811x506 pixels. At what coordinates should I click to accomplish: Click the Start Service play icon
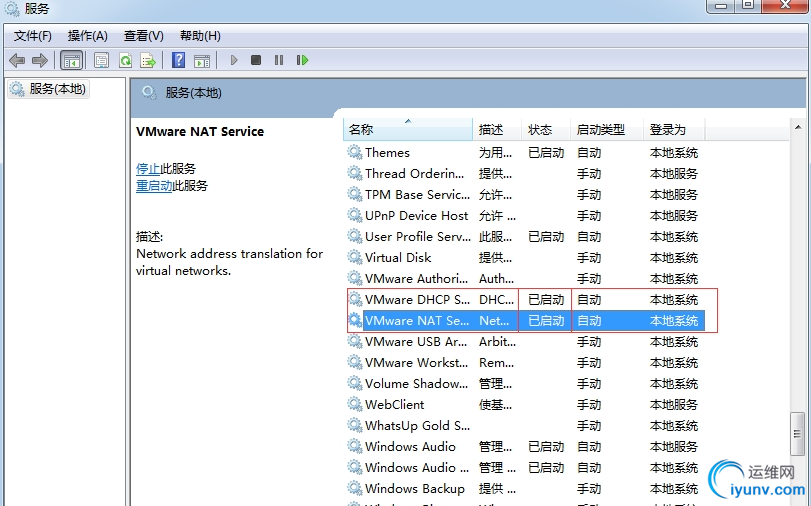234,61
